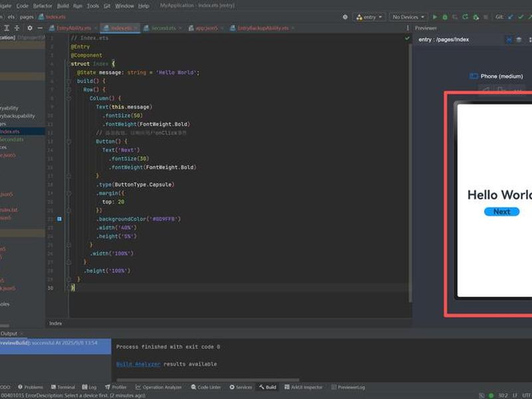The width and height of the screenshot is (532, 399).
Task: Click the round settings icon left of entry
Action: tap(345, 17)
